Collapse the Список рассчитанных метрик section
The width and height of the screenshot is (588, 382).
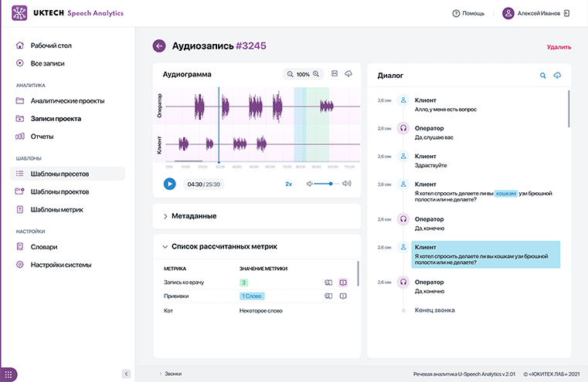coord(165,247)
